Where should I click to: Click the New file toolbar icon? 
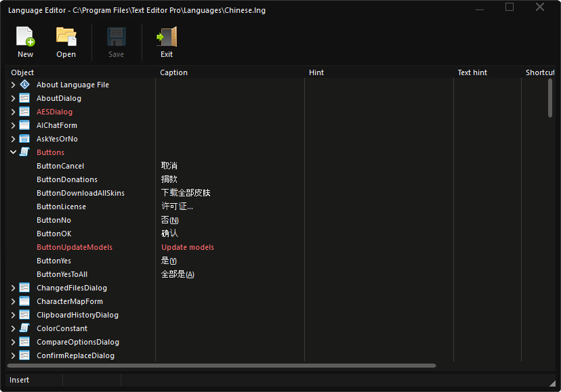click(25, 37)
